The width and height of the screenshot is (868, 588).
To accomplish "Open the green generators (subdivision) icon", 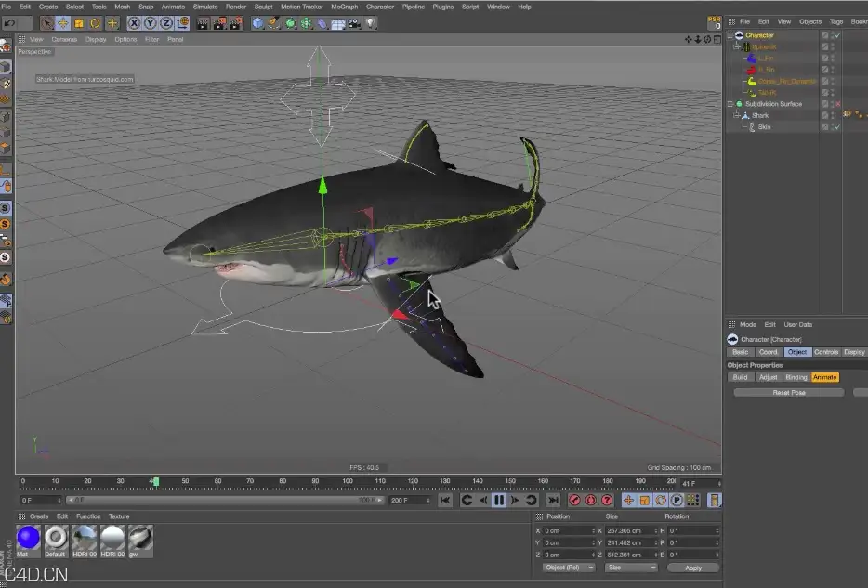I will [290, 23].
